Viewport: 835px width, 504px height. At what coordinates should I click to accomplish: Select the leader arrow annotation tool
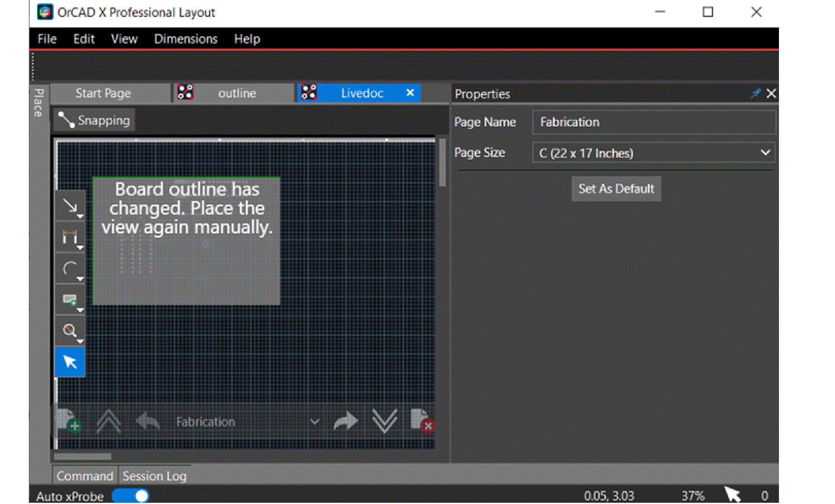pos(70,205)
